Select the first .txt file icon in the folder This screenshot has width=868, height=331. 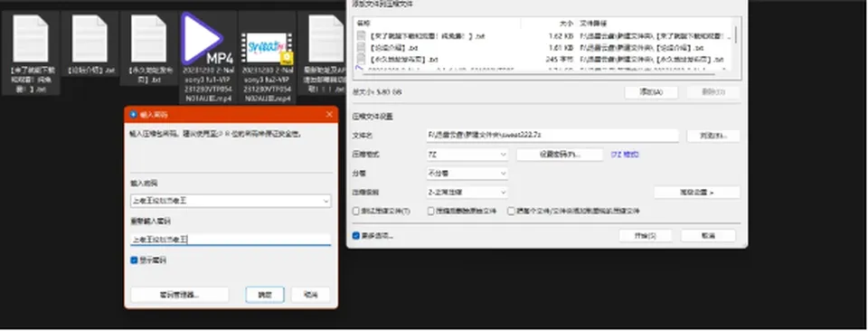tap(31, 39)
